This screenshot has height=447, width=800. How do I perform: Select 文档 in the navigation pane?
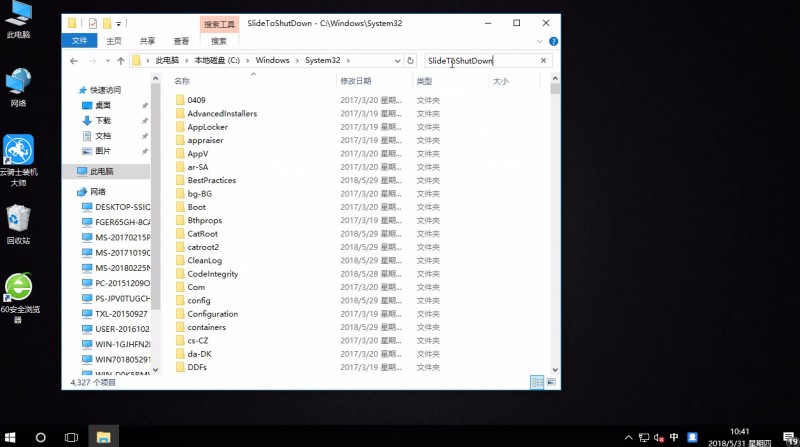103,136
